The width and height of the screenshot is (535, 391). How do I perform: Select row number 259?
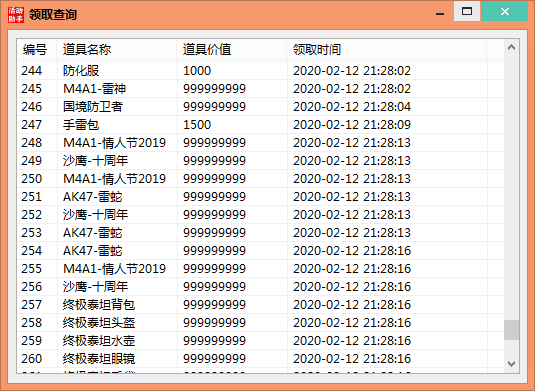[x=31, y=341]
